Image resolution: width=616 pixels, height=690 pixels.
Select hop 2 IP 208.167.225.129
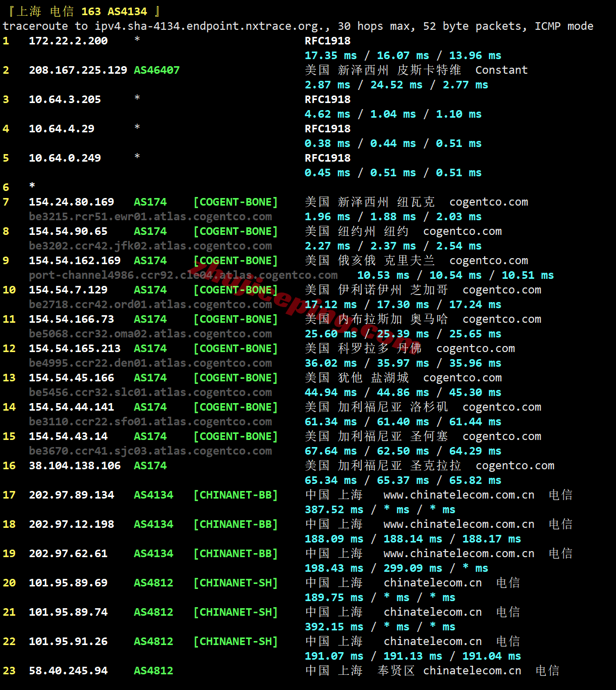tap(78, 70)
